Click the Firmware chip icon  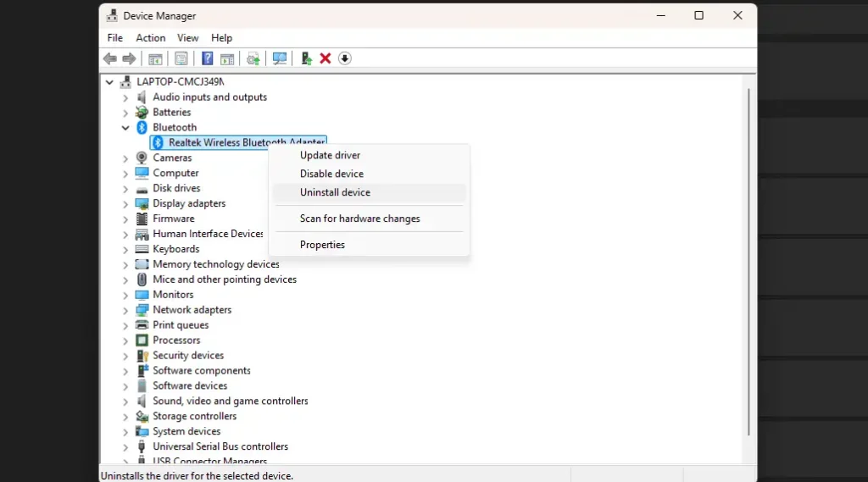(x=142, y=219)
